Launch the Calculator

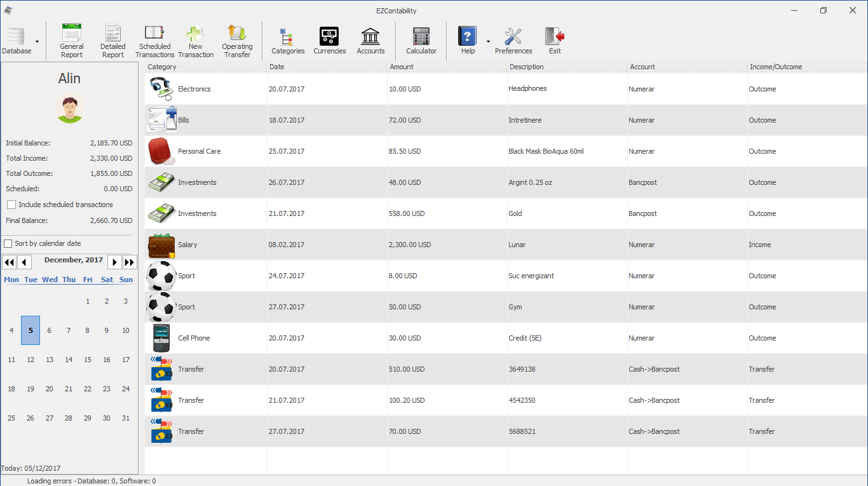[421, 41]
